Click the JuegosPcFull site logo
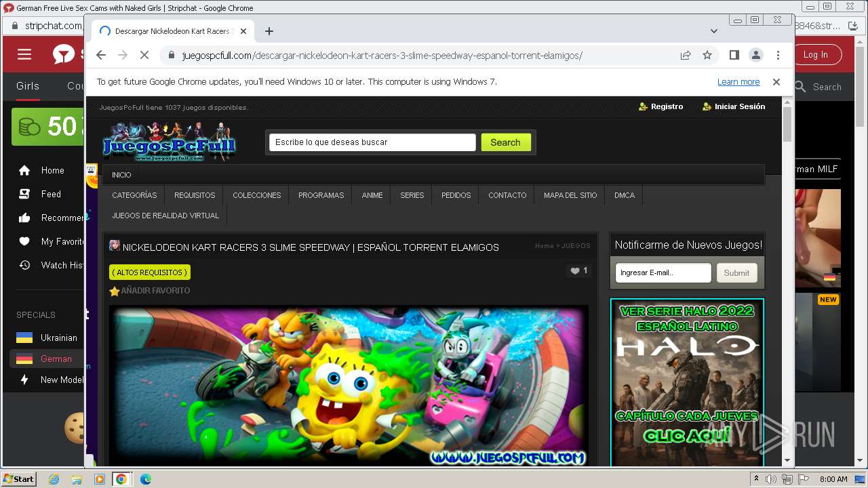The height and width of the screenshot is (488, 868). click(168, 142)
